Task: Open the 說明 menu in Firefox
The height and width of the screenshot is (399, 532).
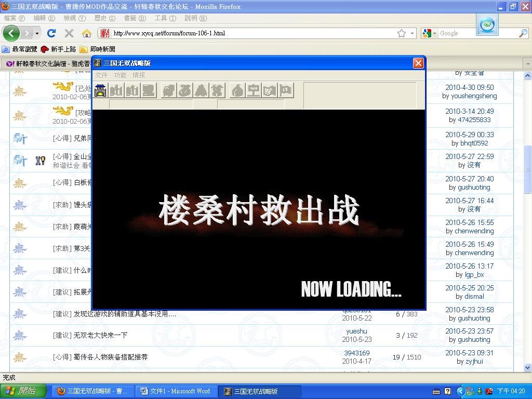Action: pyautogui.click(x=195, y=18)
